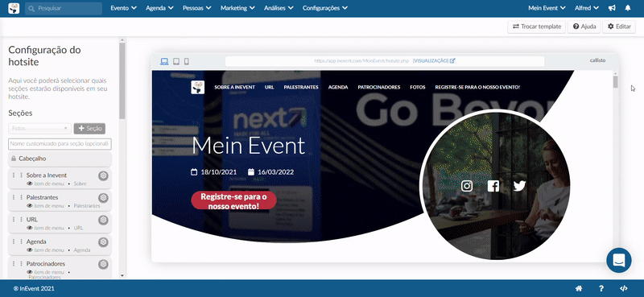
Task: Click the + Seção button
Action: click(89, 129)
